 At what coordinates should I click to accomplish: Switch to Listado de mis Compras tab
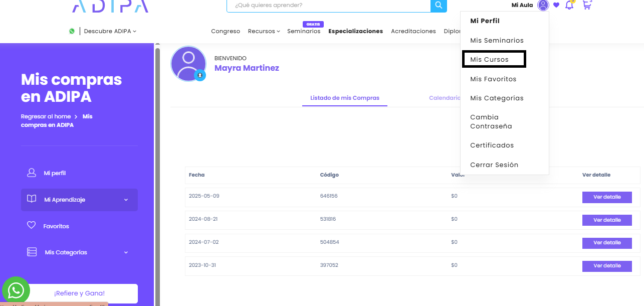pyautogui.click(x=345, y=98)
